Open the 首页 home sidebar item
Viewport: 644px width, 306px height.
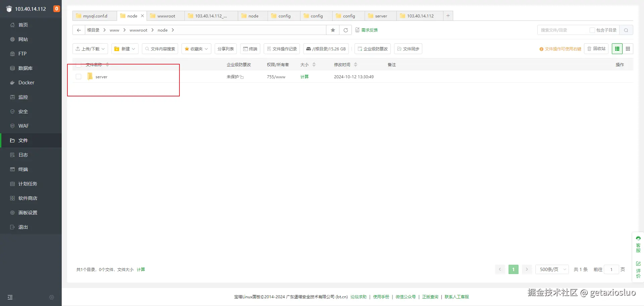tap(31, 25)
